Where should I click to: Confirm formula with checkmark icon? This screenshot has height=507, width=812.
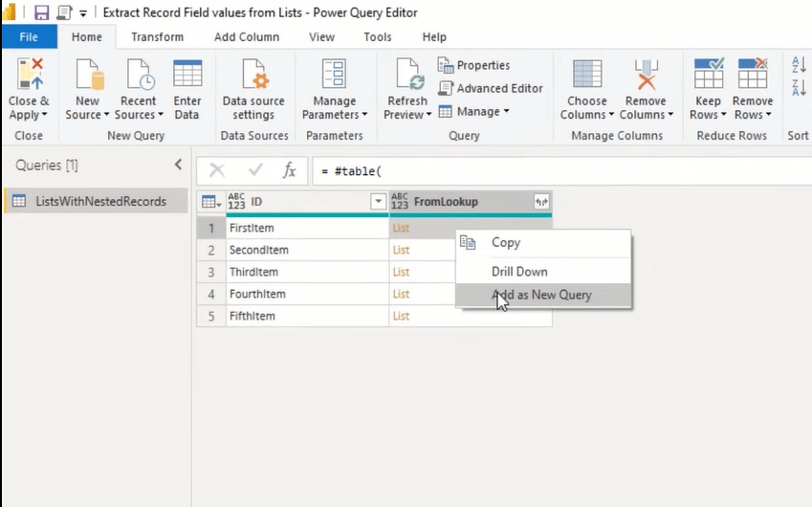point(255,170)
